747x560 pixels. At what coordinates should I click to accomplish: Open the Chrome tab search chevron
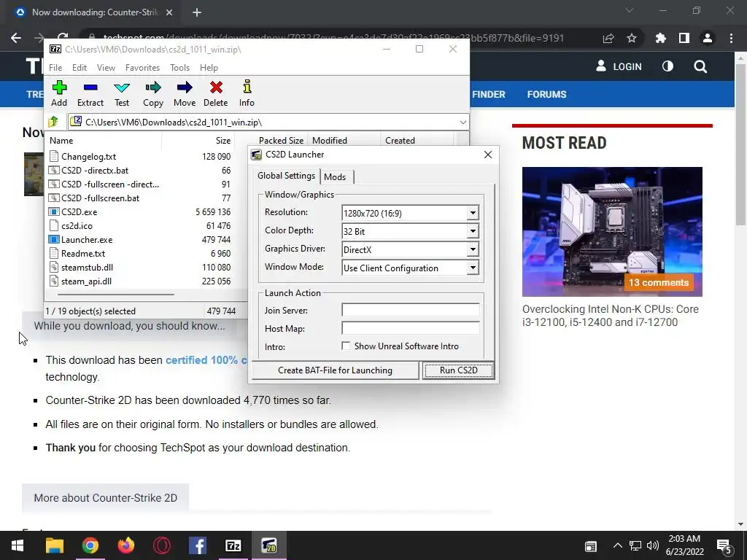pos(630,10)
